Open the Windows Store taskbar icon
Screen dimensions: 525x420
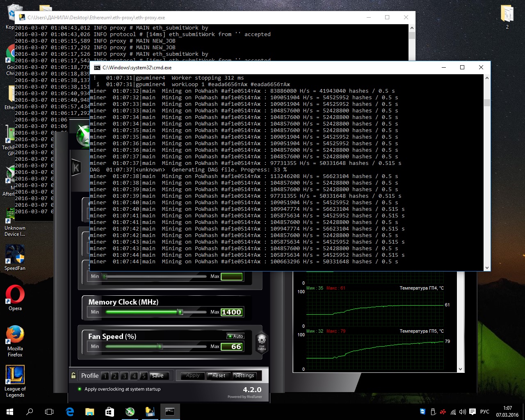(110, 411)
